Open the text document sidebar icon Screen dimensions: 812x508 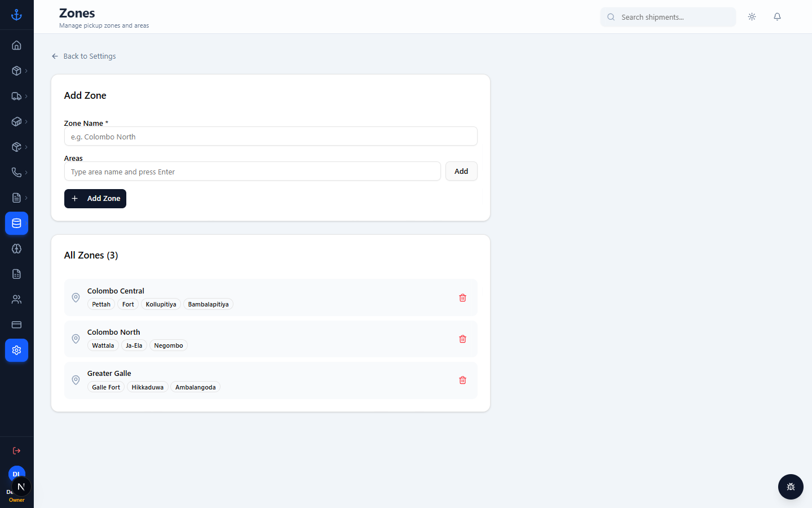[16, 198]
